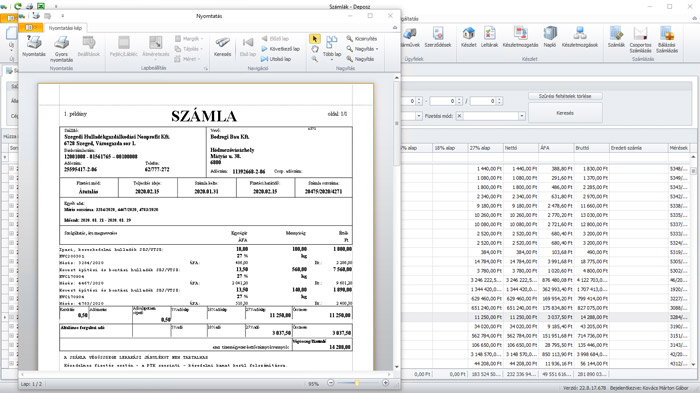The width and height of the screenshot is (700, 393).
Task: Select the arrow pointer tool
Action: (314, 39)
